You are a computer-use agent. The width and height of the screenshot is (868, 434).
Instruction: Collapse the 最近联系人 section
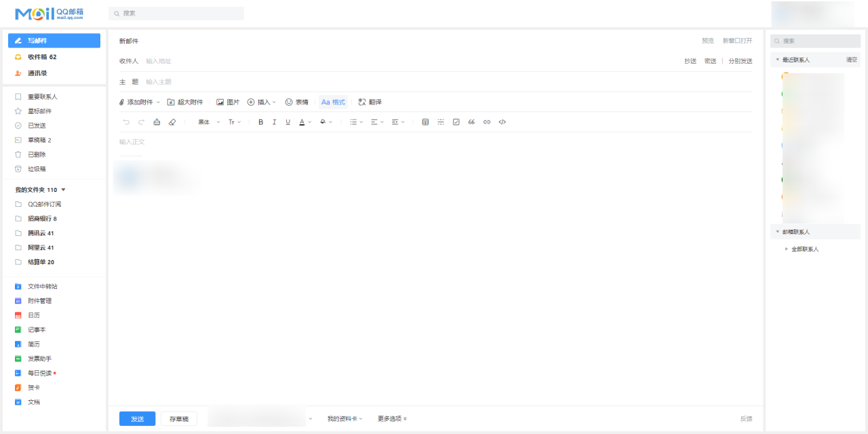click(x=778, y=60)
